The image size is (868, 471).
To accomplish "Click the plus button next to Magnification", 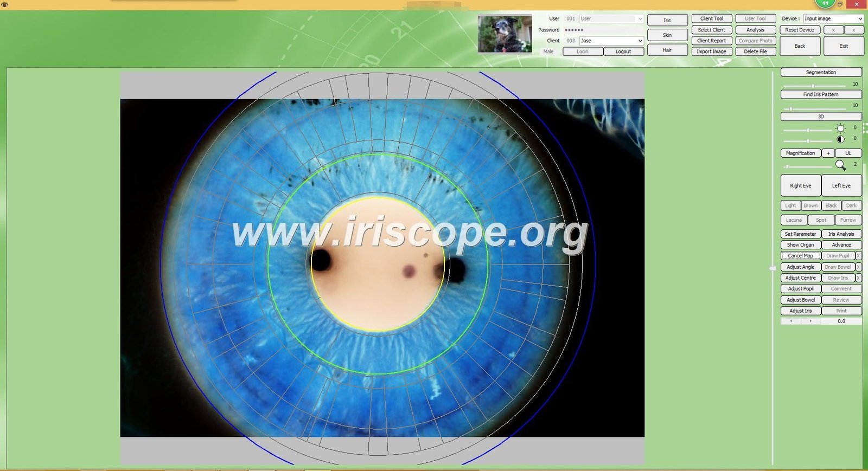I will tap(828, 153).
